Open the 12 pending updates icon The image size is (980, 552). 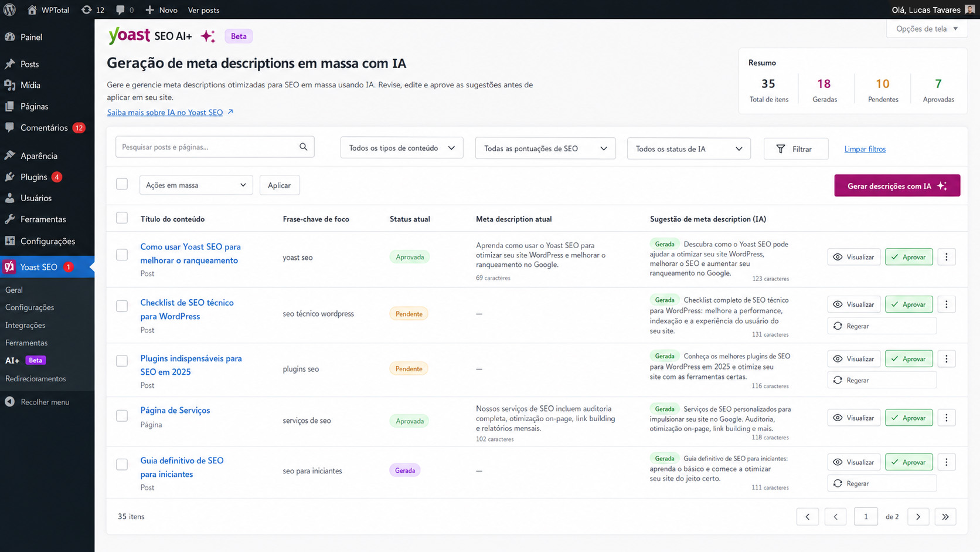87,10
